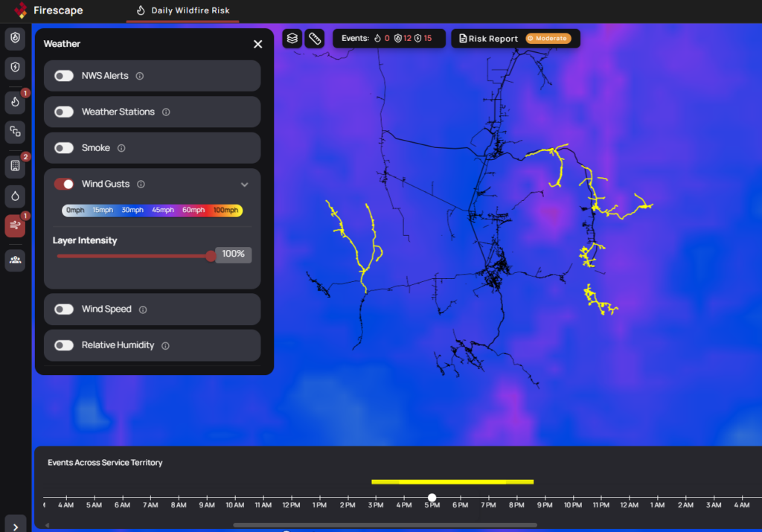This screenshot has width=762, height=532.
Task: Open the Risk Report button
Action: point(515,39)
